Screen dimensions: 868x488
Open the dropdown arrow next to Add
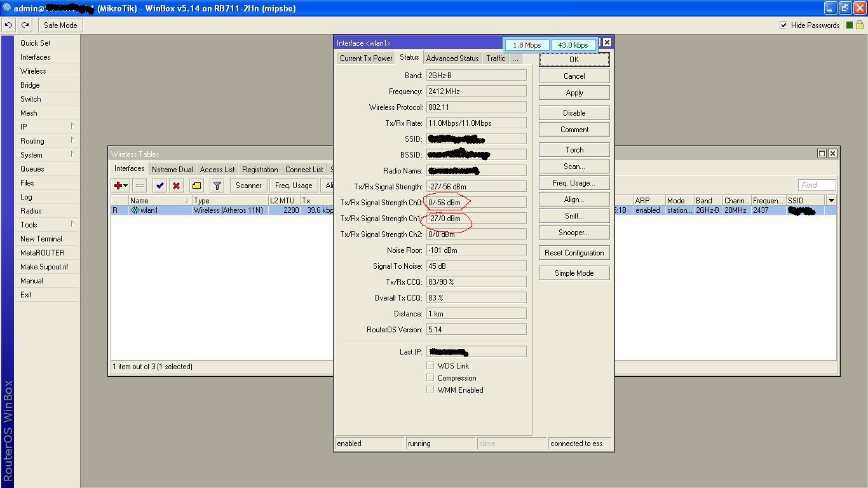click(x=126, y=186)
